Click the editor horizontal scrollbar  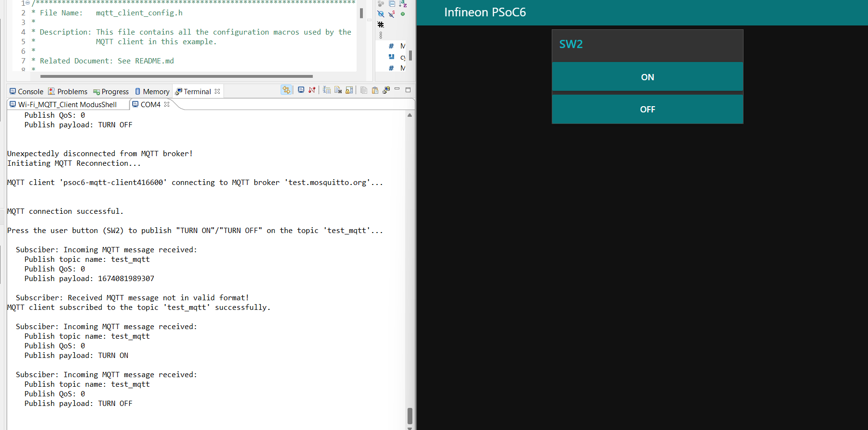[x=176, y=76]
